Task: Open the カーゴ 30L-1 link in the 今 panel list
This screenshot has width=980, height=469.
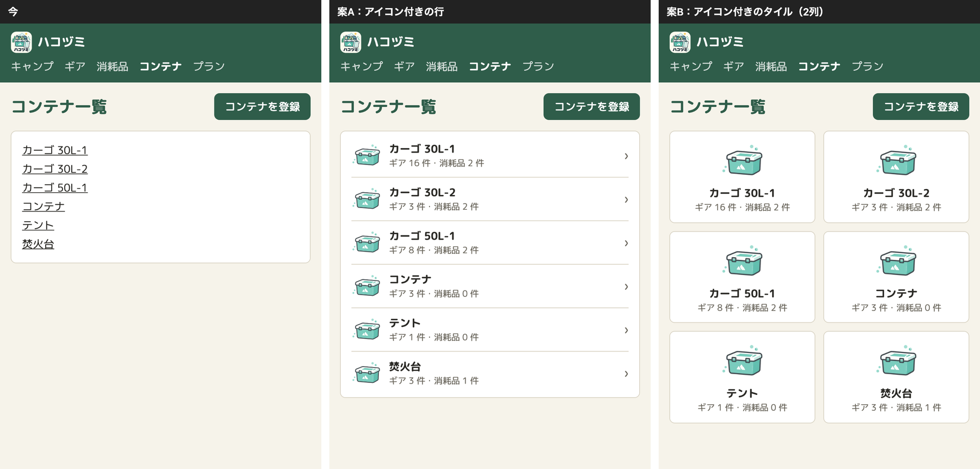Action: pos(54,150)
